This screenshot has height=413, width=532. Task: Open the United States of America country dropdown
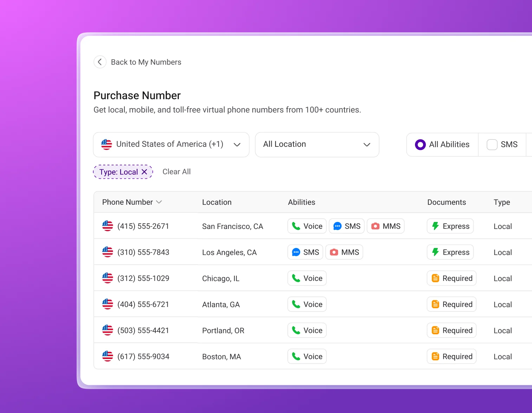[x=171, y=144]
